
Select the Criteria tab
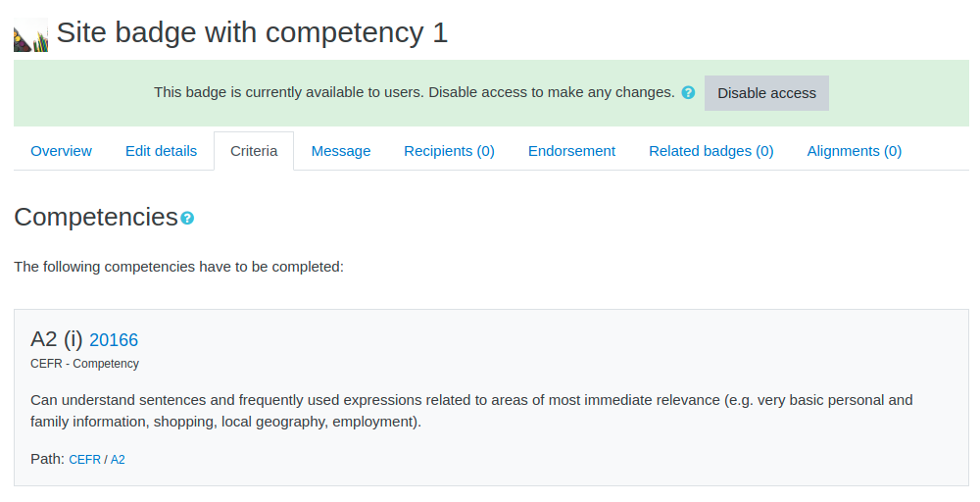254,151
